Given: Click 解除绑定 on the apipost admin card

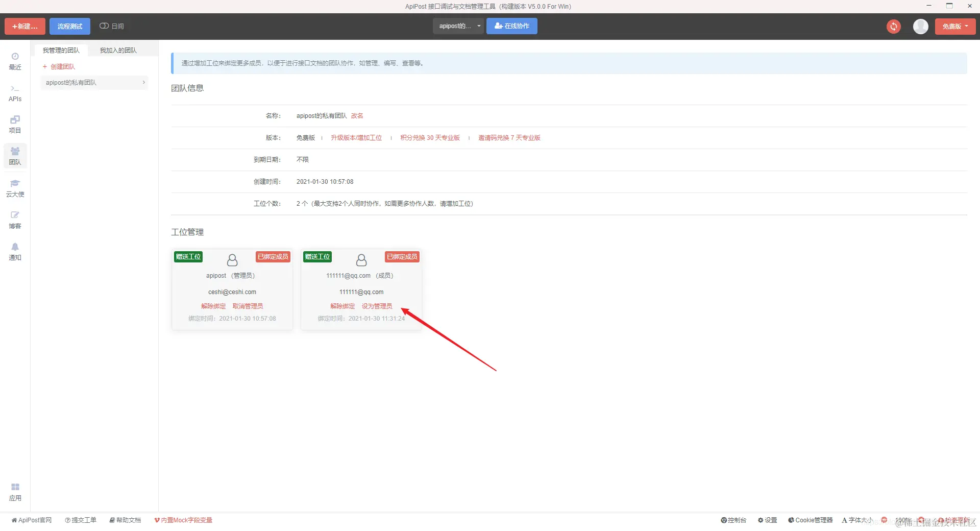Looking at the screenshot, I should (x=213, y=306).
